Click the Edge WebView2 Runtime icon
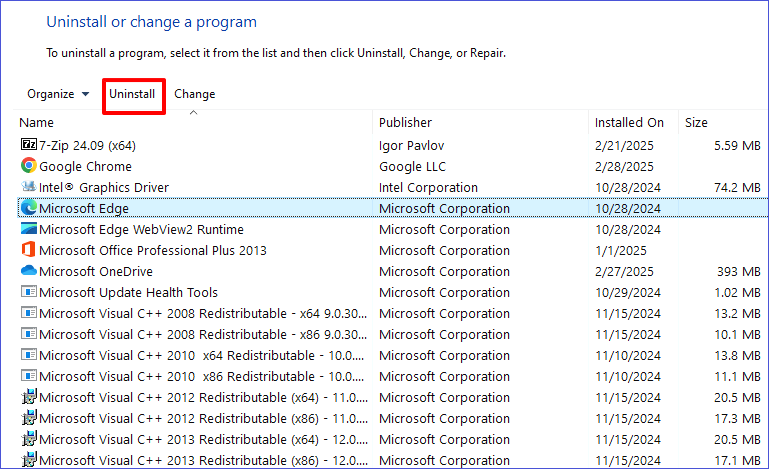769x469 pixels. point(29,229)
